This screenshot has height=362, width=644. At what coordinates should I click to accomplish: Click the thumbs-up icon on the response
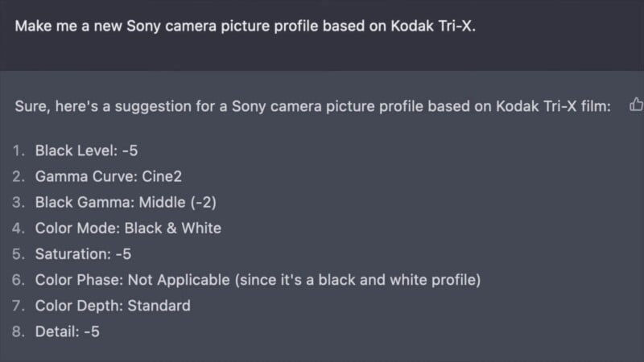(636, 105)
